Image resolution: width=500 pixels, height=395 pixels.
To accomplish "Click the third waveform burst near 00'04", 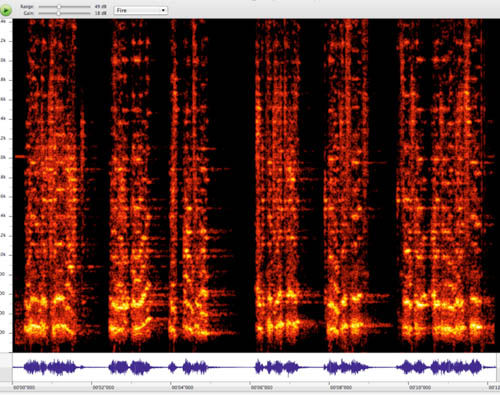I will click(188, 368).
